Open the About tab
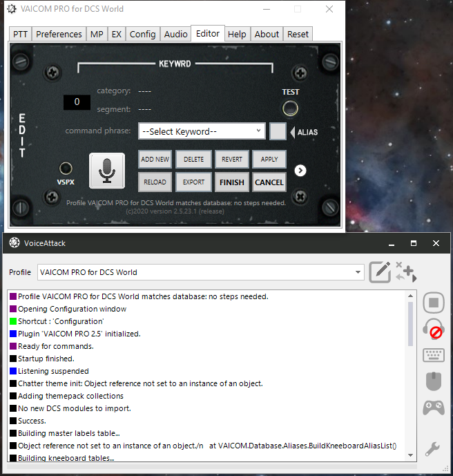453x476 pixels. [x=267, y=34]
